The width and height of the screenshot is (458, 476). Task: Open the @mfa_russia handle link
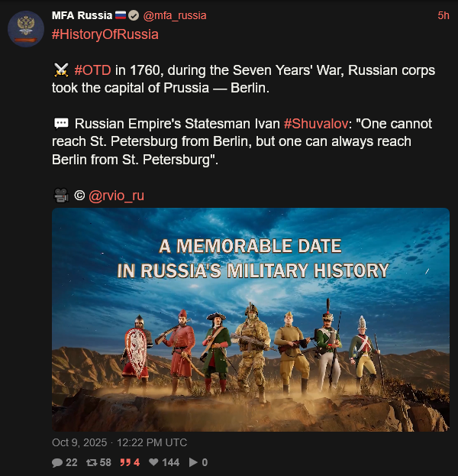coord(175,15)
